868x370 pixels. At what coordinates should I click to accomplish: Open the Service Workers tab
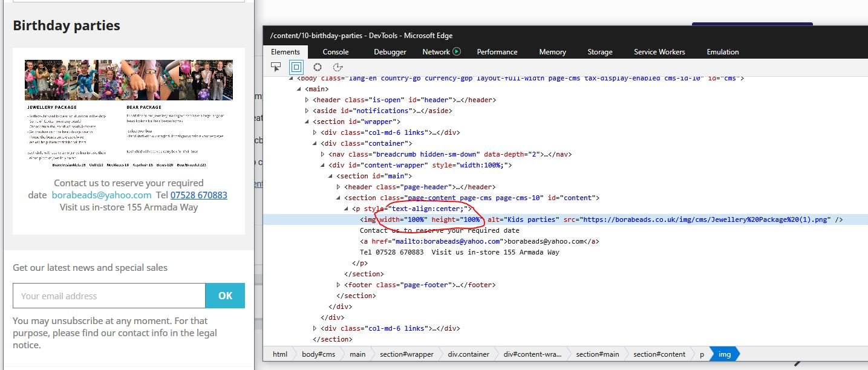(659, 52)
